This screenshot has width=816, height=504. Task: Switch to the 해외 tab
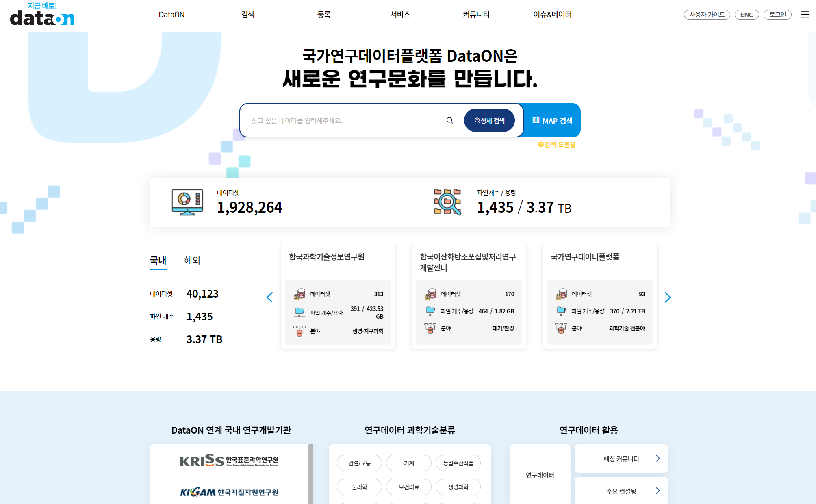[193, 260]
